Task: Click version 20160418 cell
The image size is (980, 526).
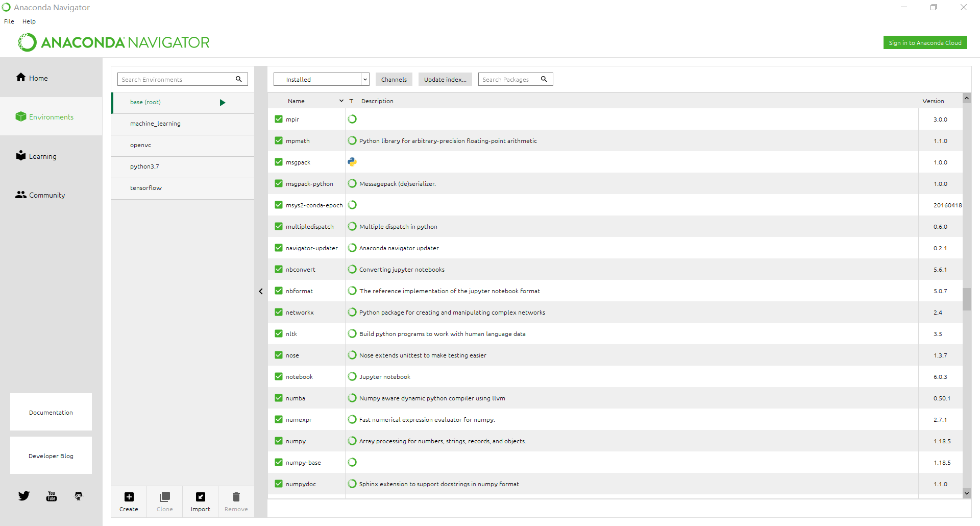Action: (x=947, y=205)
